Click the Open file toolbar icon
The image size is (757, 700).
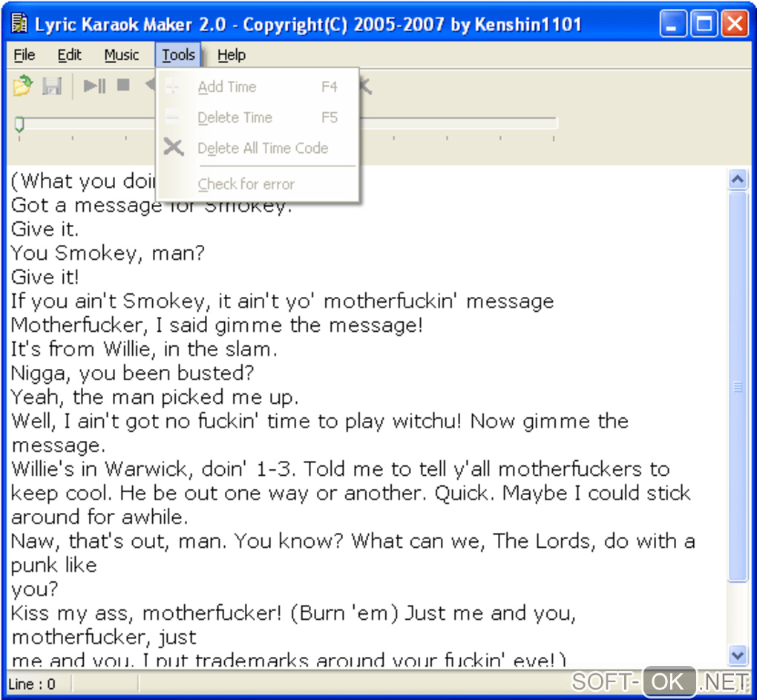point(23,86)
